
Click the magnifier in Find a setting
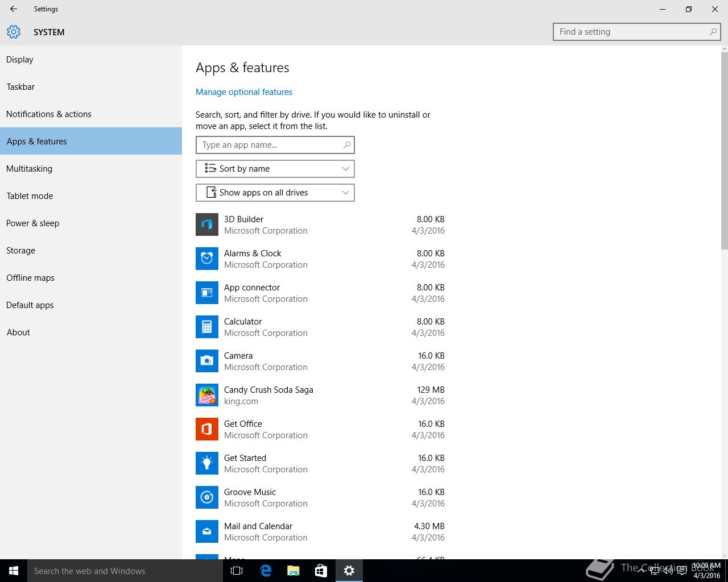click(x=713, y=32)
